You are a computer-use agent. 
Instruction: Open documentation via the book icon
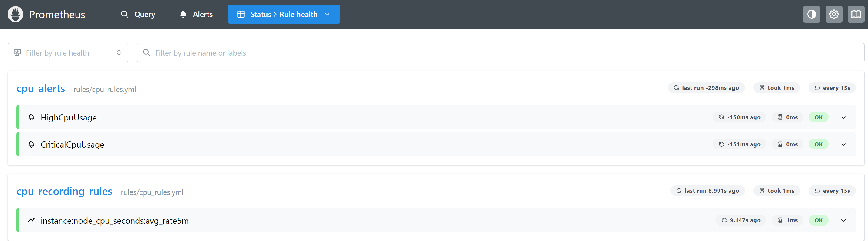pos(856,14)
